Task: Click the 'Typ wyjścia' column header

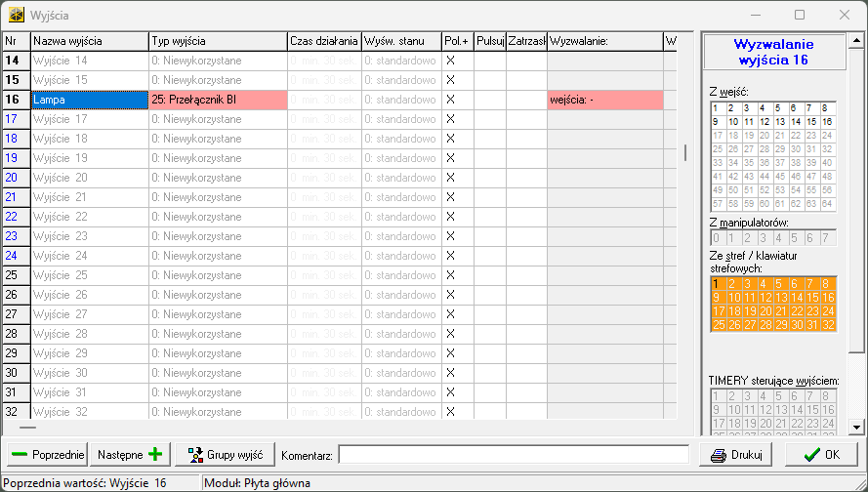Action: click(217, 41)
